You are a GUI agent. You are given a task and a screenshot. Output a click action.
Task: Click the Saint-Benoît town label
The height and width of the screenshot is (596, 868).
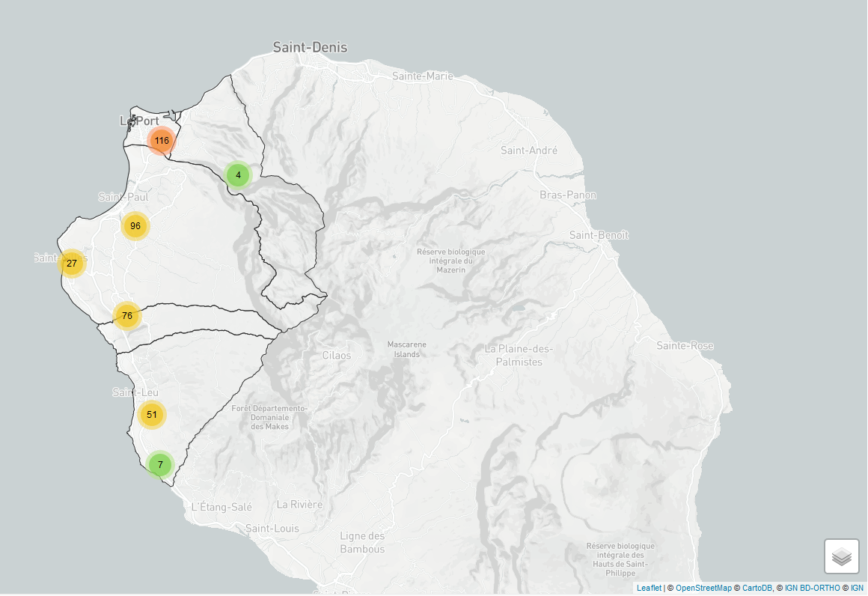[599, 235]
